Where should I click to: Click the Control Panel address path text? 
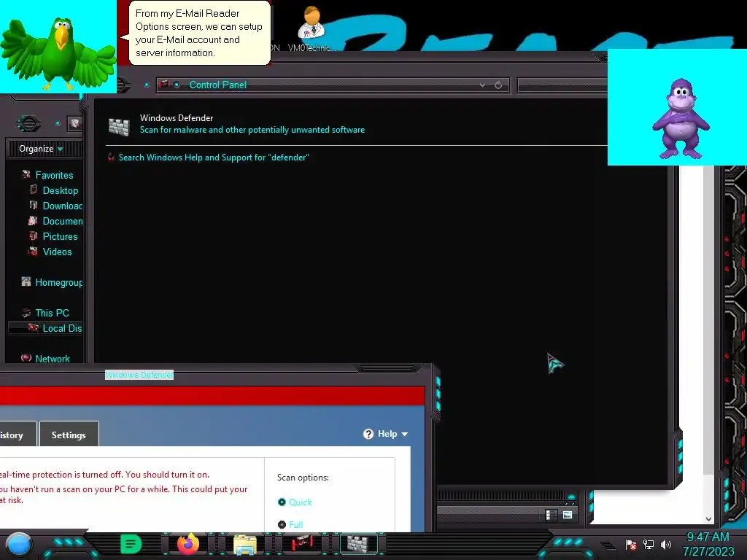pos(217,85)
